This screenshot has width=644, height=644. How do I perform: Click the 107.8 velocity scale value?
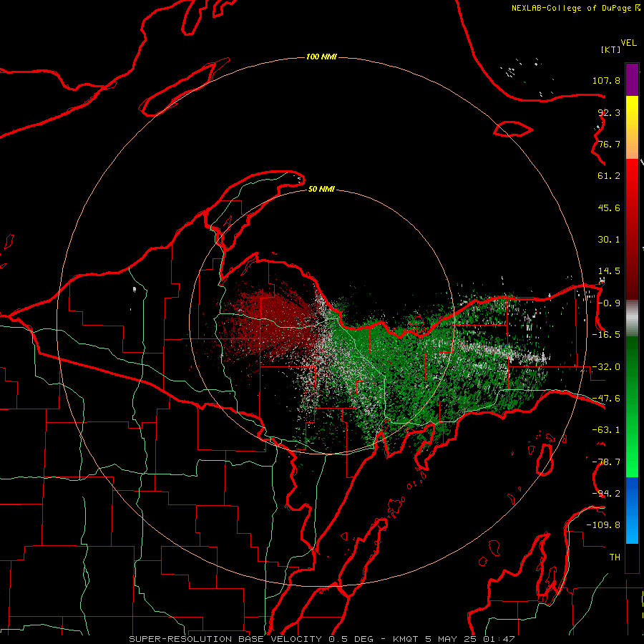tap(606, 80)
